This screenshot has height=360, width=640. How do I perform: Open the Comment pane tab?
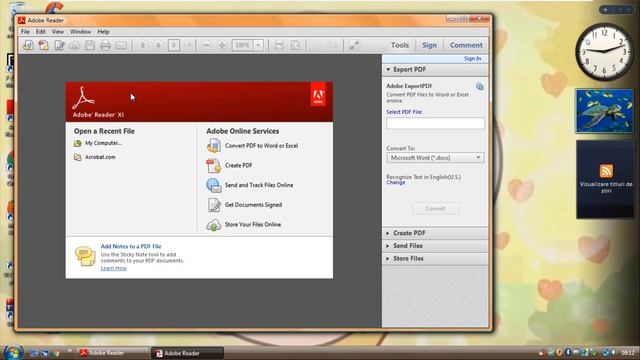pyautogui.click(x=466, y=45)
